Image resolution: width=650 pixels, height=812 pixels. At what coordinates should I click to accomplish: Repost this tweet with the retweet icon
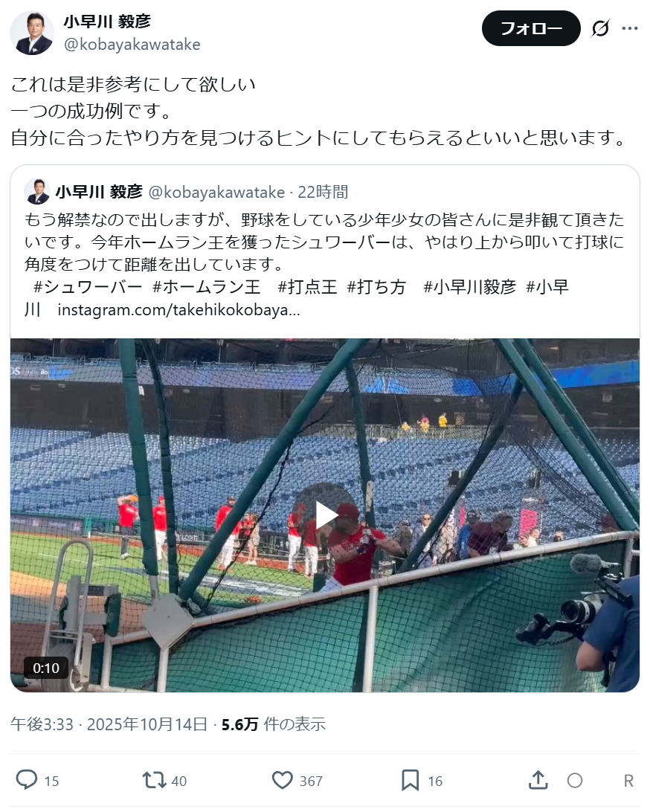coord(154,780)
